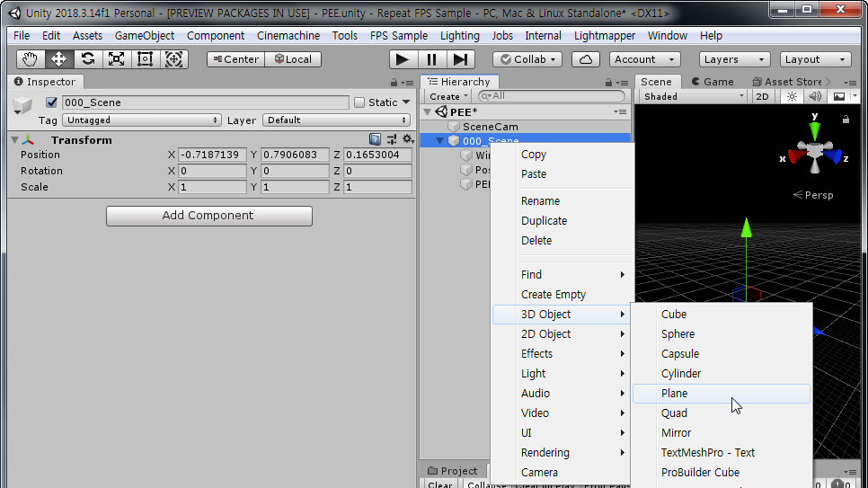Open the Collab dropdown
The image size is (868, 488).
click(x=527, y=59)
